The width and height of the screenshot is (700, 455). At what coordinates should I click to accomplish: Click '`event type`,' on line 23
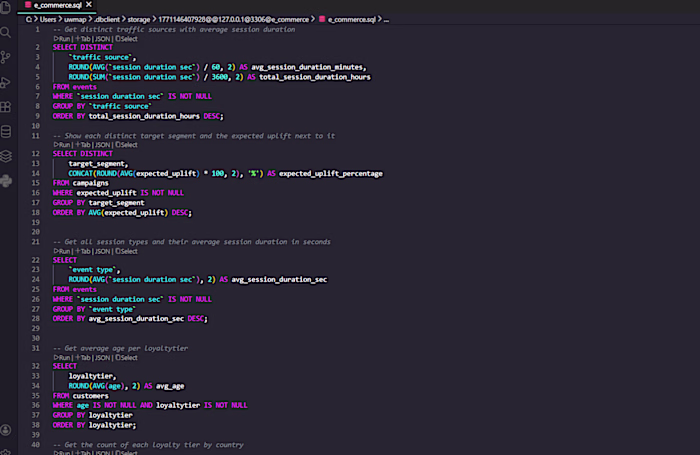point(94,270)
